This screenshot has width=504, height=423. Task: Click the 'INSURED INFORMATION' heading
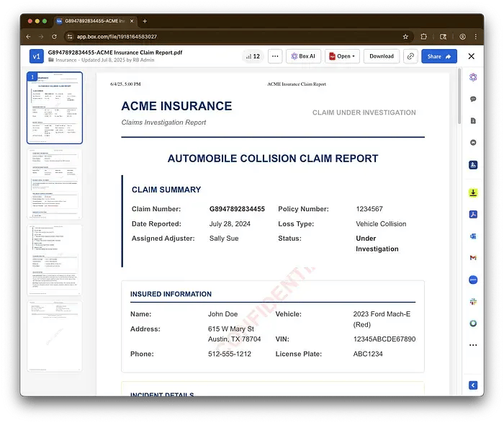[171, 294]
